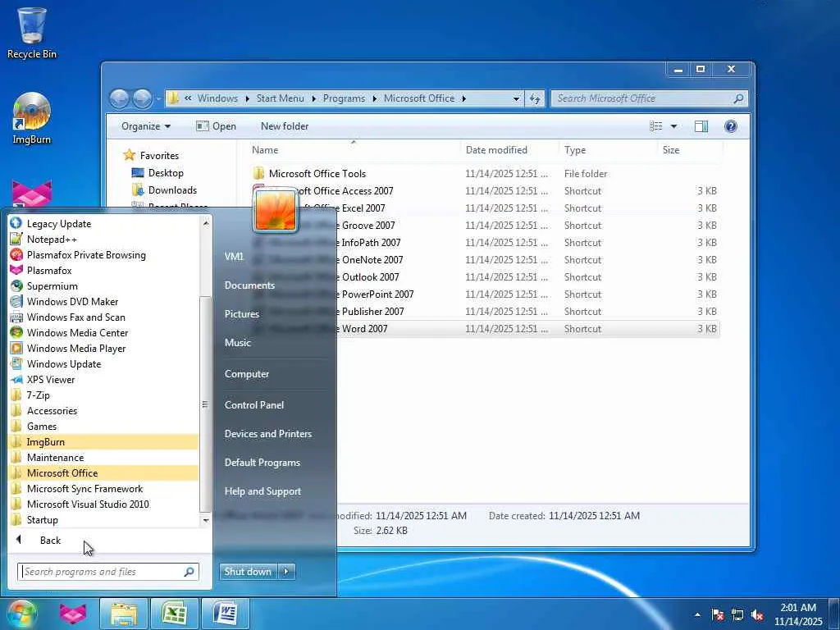Show hidden tray icons arrow
The image size is (840, 630).
coord(697,614)
